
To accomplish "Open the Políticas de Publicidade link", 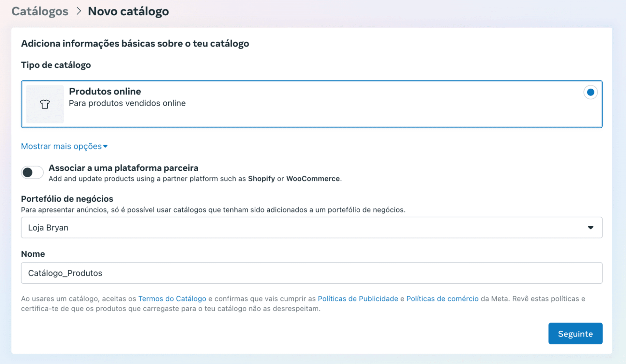I will [x=358, y=298].
